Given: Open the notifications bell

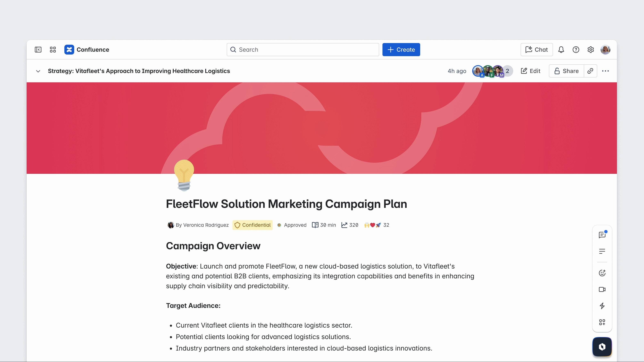Looking at the screenshot, I should click(561, 49).
